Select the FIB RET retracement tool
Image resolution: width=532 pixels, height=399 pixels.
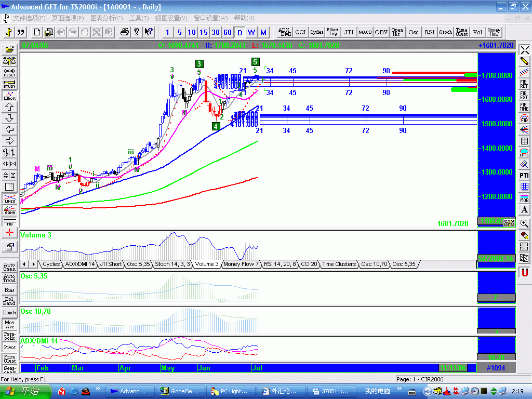524,84
